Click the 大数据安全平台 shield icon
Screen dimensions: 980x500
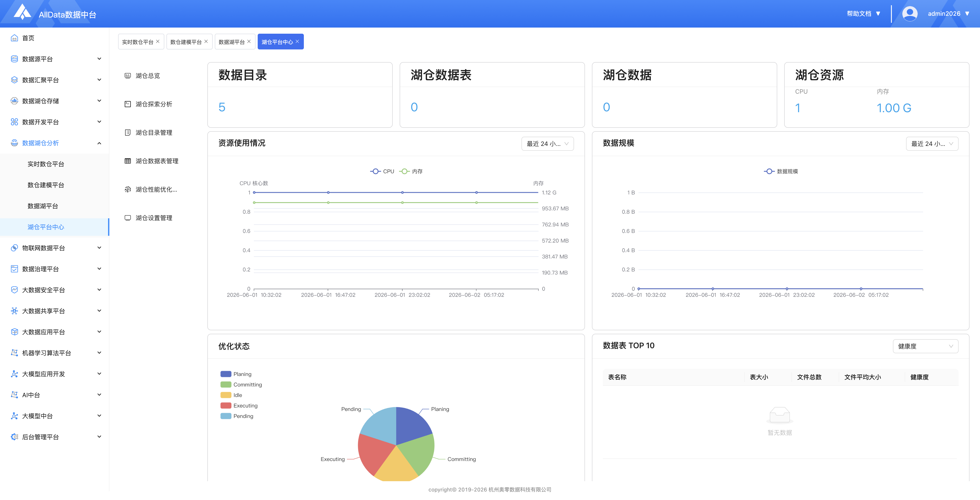(x=14, y=290)
